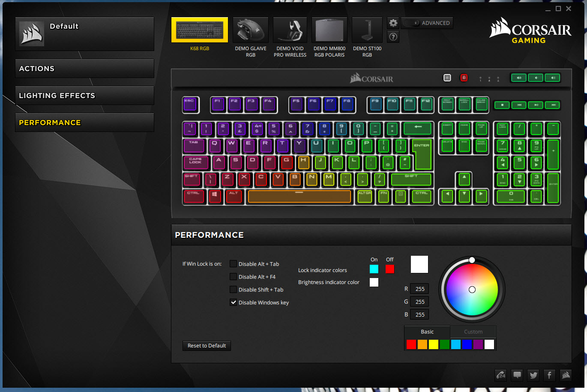Uncheck Disable Windows key checkbox
The width and height of the screenshot is (587, 392).
point(234,302)
